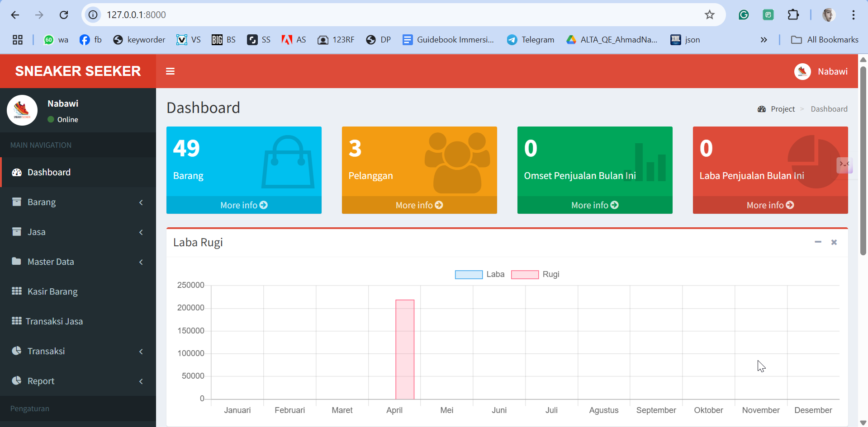868x427 pixels.
Task: Click the browser reload button
Action: (64, 15)
